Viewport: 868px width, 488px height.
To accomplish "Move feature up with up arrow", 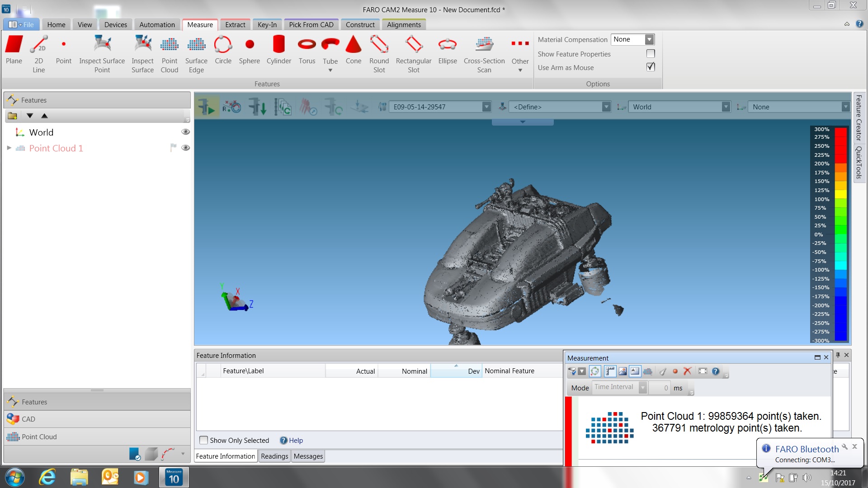I will pos(44,116).
